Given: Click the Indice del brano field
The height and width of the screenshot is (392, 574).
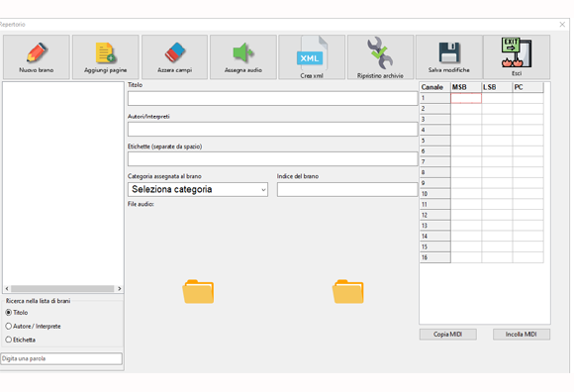Looking at the screenshot, I should (x=347, y=190).
